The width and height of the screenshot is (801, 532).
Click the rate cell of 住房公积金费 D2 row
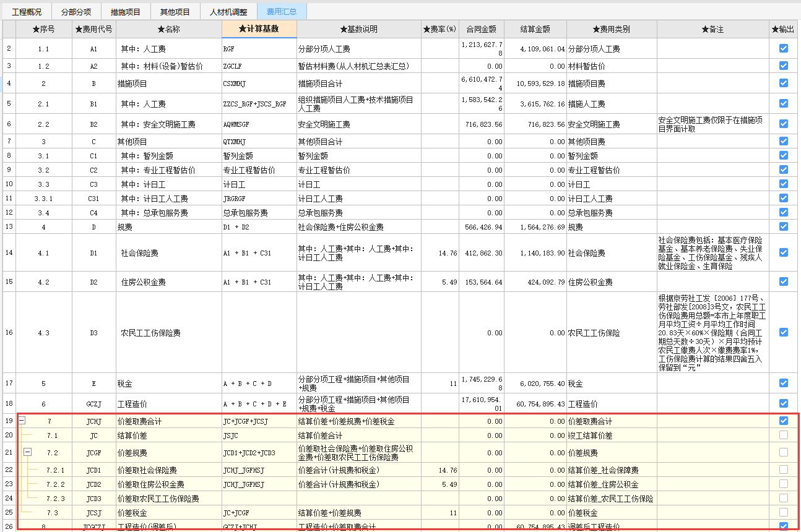click(439, 282)
